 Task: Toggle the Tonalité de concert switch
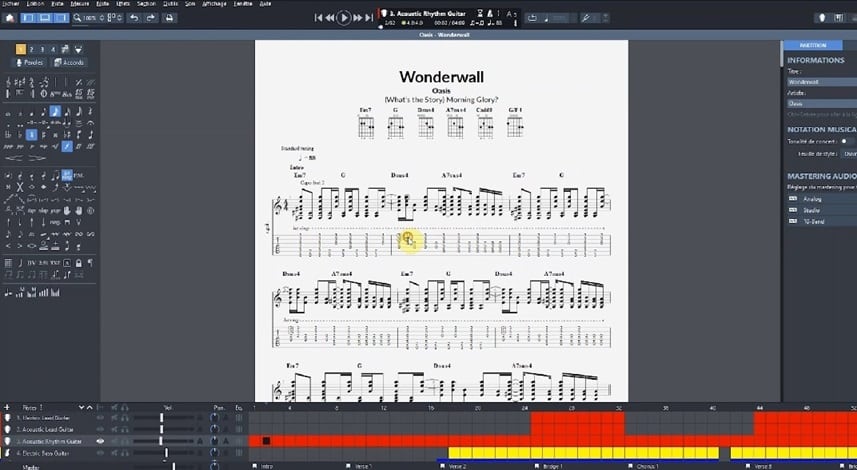coord(846,141)
